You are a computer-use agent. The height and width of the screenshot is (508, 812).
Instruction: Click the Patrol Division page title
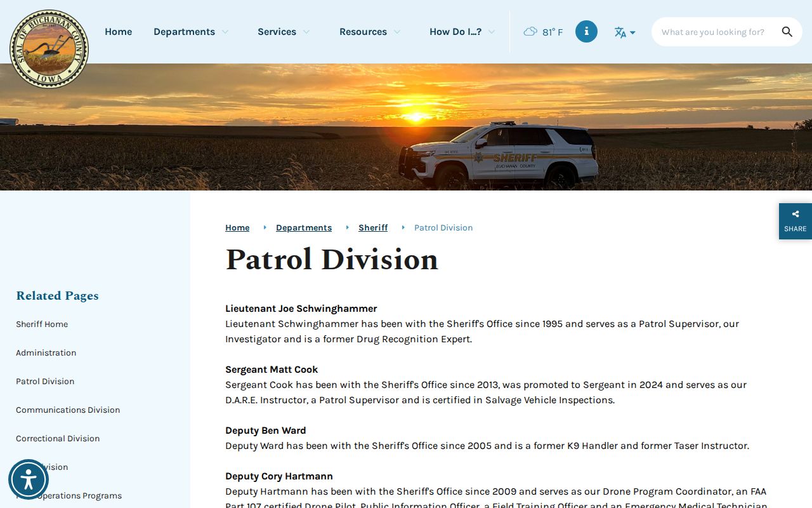[332, 259]
